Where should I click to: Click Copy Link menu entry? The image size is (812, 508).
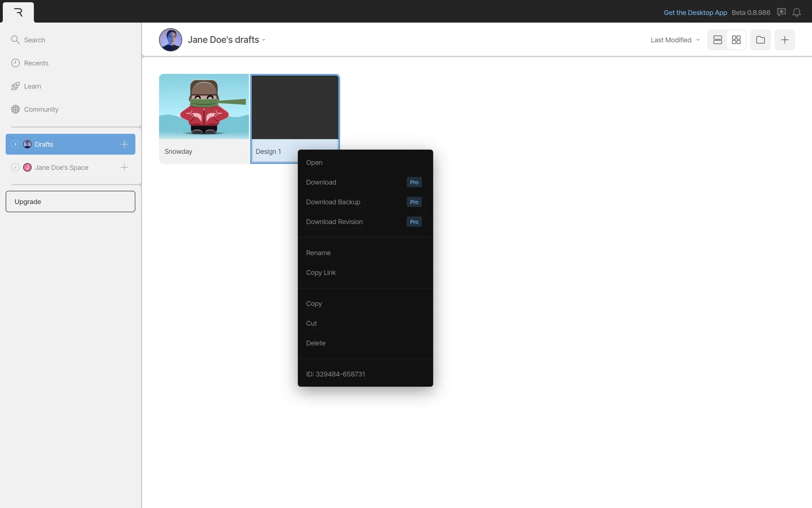pyautogui.click(x=321, y=273)
